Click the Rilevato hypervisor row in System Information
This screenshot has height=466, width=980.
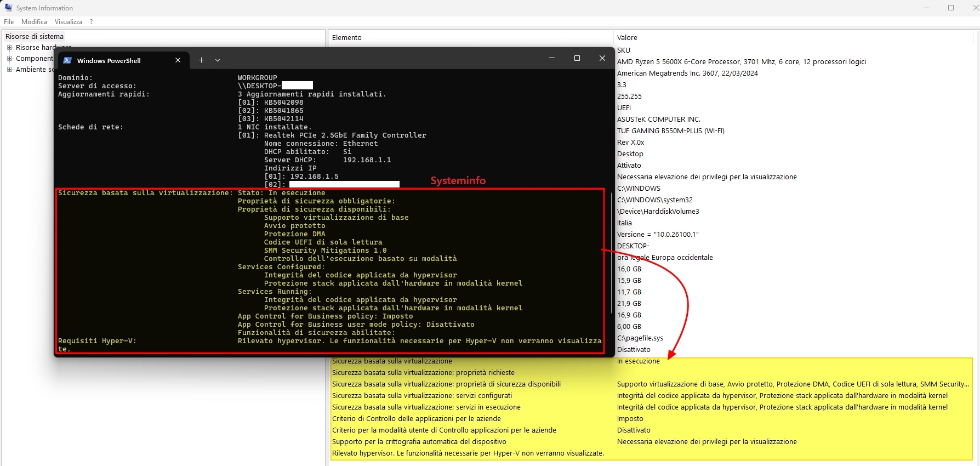click(x=651, y=453)
